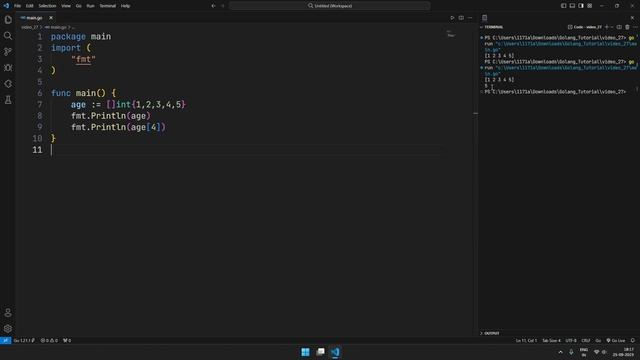This screenshot has height=360, width=640.
Task: Go back with navigation arrow
Action: [x=213, y=6]
